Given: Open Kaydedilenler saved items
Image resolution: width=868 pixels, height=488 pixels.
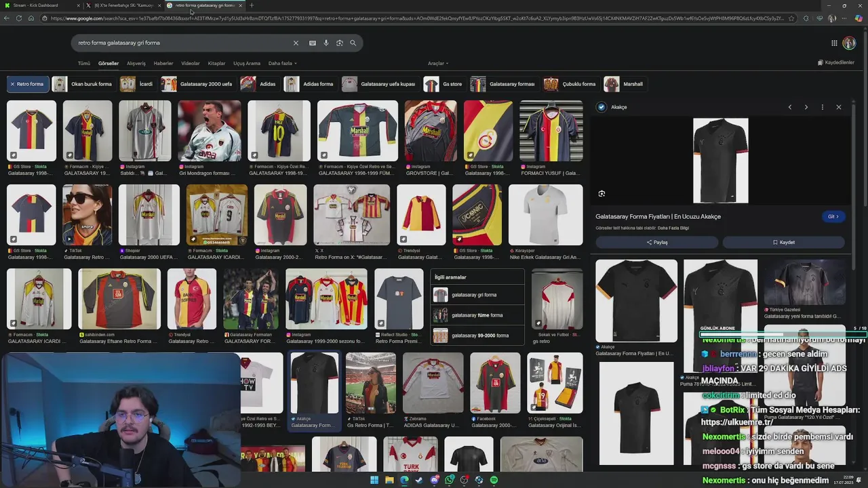Looking at the screenshot, I should coord(836,62).
